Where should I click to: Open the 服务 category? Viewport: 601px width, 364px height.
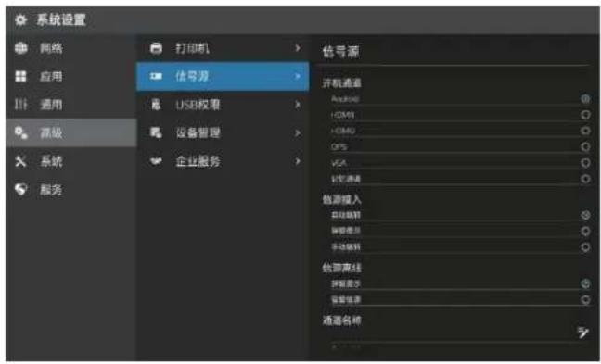[x=51, y=189]
